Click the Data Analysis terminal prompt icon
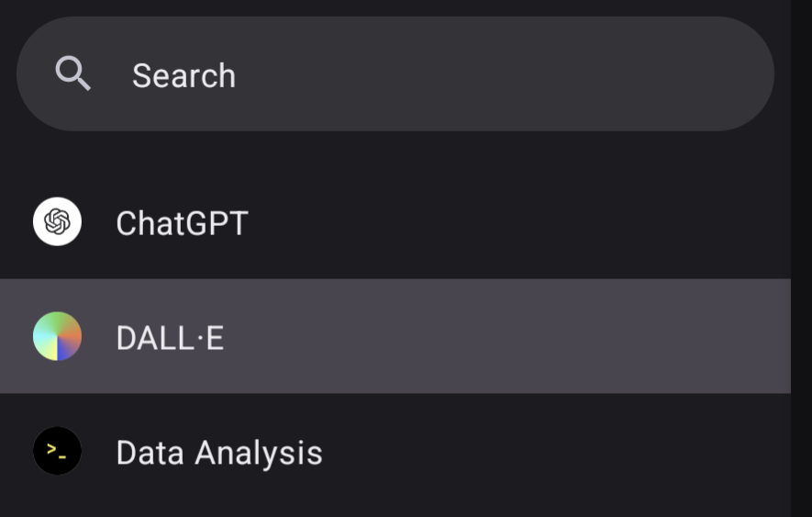Viewport: 812px width, 517px height. 57,451
